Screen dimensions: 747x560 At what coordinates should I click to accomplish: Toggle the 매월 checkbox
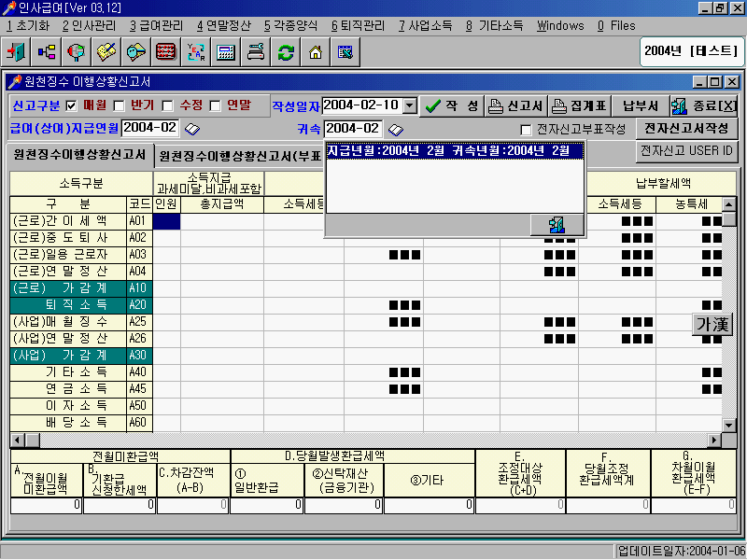click(x=71, y=105)
